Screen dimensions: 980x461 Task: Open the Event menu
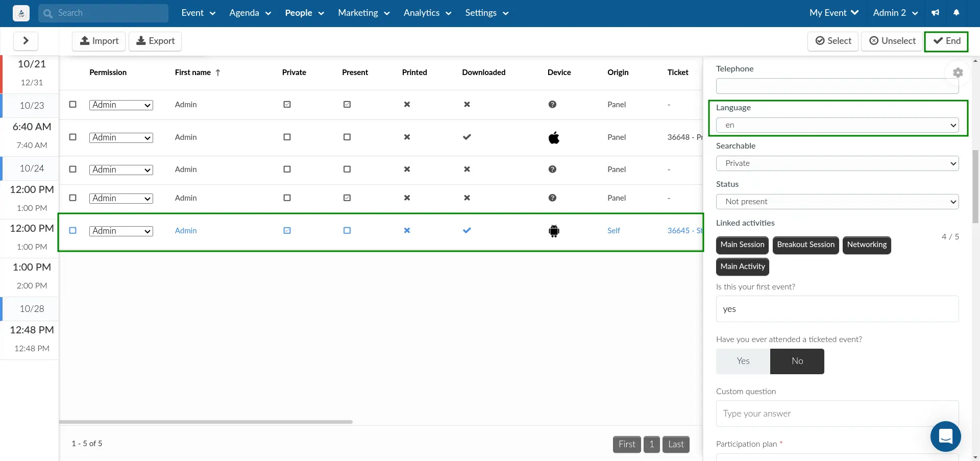198,13
